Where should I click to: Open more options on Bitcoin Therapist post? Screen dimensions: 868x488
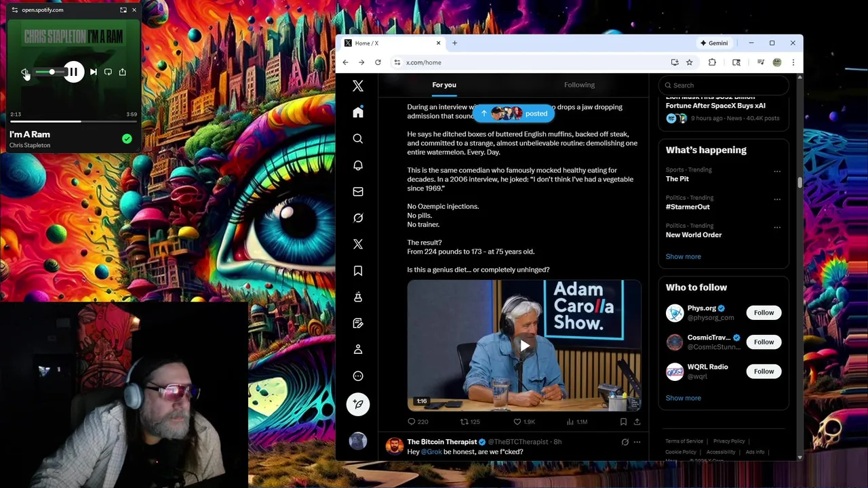637,442
